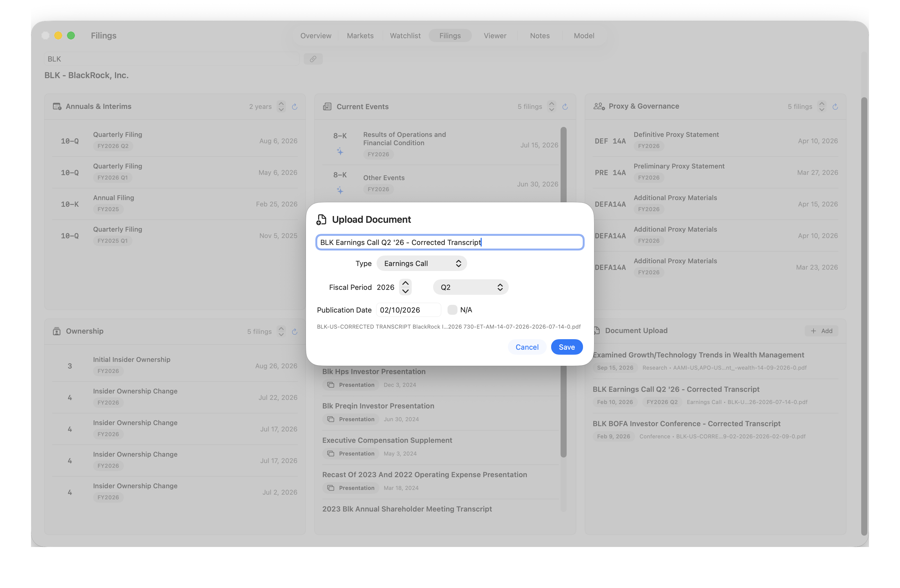Open the Q2 fiscal quarter dropdown
Image resolution: width=900 pixels, height=588 pixels.
point(471,287)
